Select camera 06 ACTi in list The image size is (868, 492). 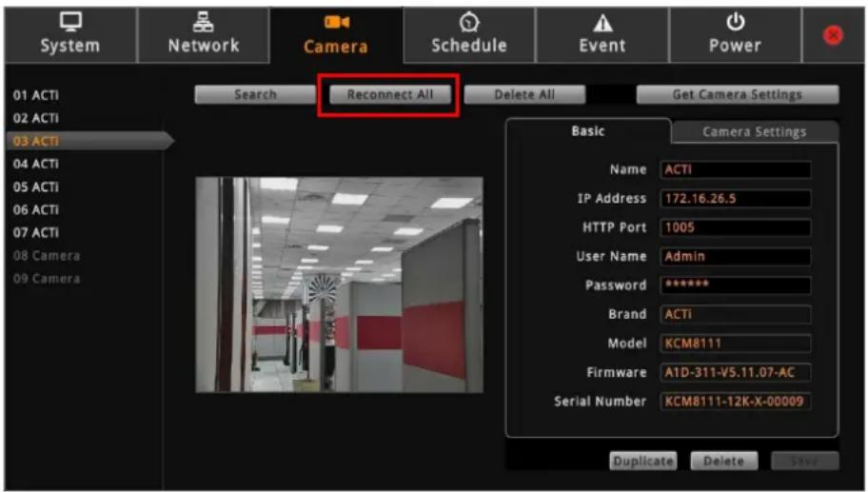coord(36,209)
